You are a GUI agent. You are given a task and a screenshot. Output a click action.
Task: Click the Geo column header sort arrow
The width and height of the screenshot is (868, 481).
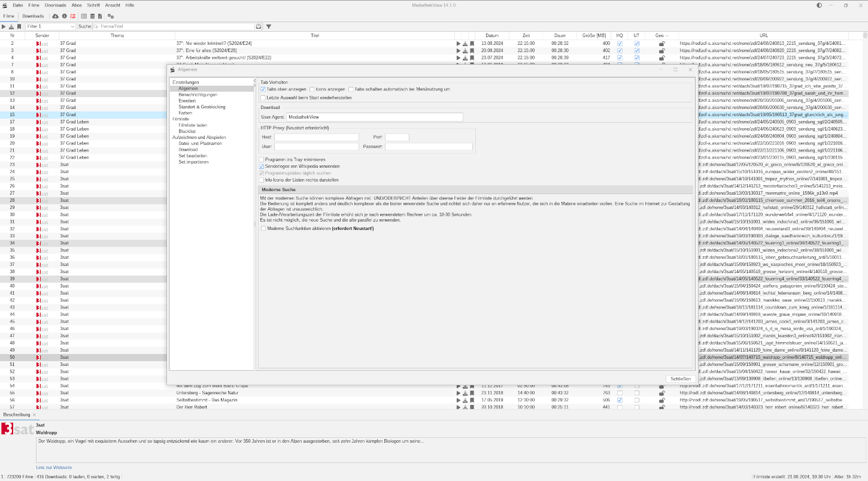(667, 36)
